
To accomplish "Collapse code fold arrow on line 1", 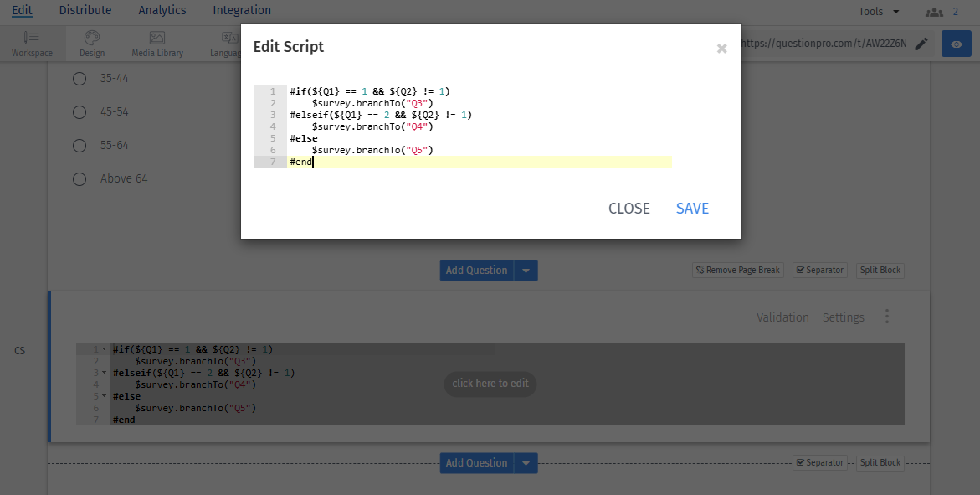I will tap(104, 349).
